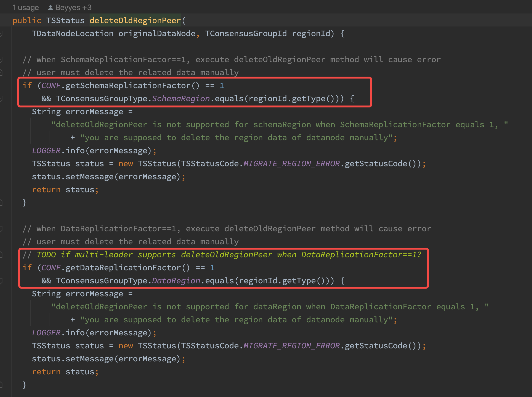Collapse fold marker at TDataNodeLocation parameter line
This screenshot has height=397, width=532.
(x=1, y=34)
